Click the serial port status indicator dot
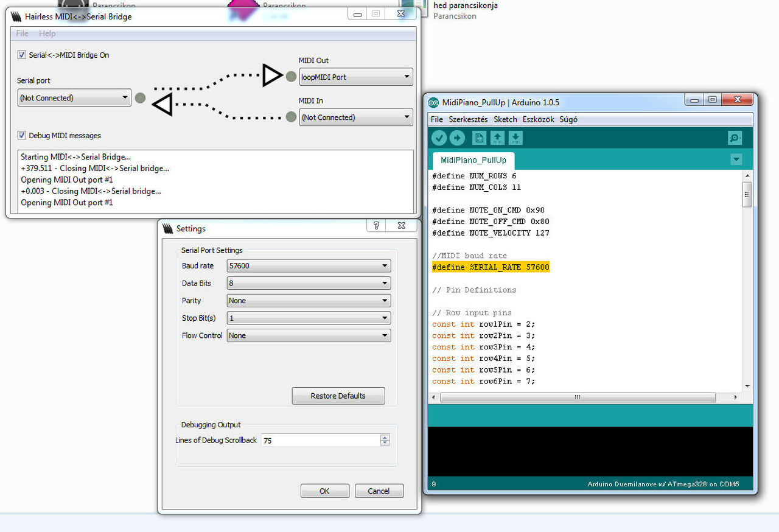This screenshot has width=779, height=532. pyautogui.click(x=140, y=97)
